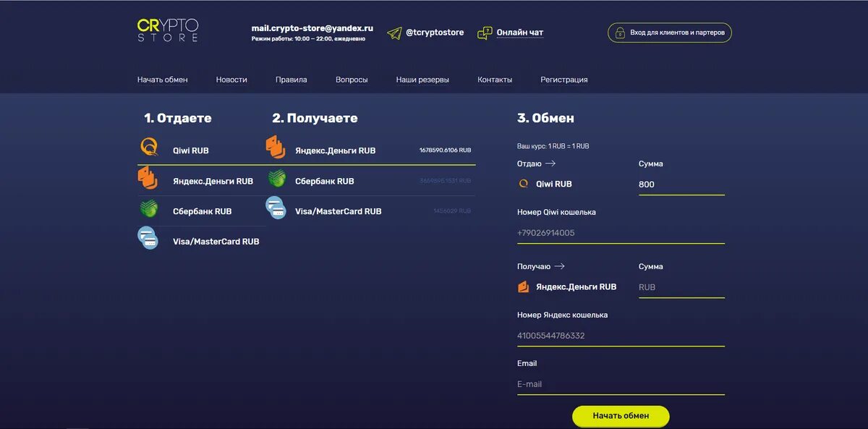Open Наши резервы page
The width and height of the screenshot is (868, 429).
(x=422, y=80)
